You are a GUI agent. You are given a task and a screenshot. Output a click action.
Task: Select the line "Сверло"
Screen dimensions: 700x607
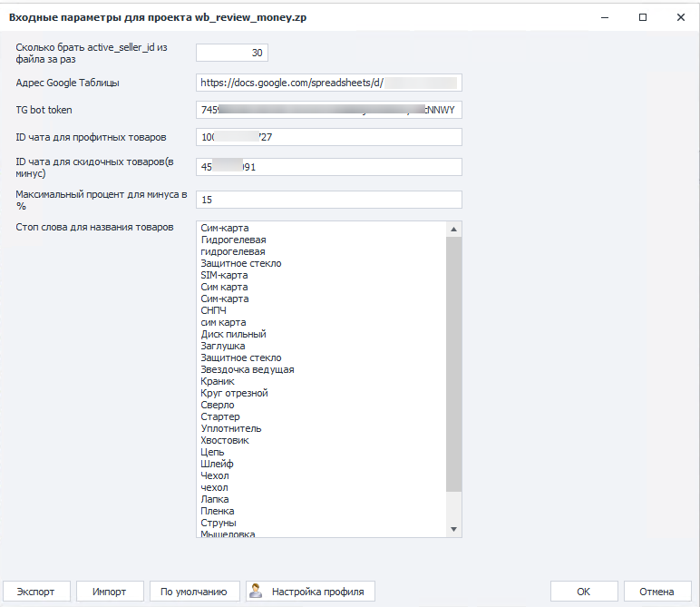218,405
